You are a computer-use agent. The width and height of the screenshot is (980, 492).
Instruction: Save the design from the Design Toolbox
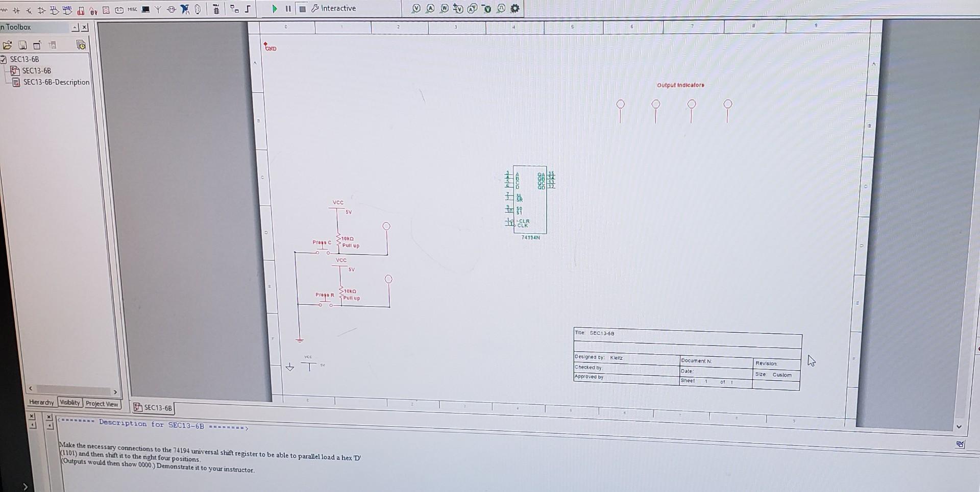pos(22,46)
